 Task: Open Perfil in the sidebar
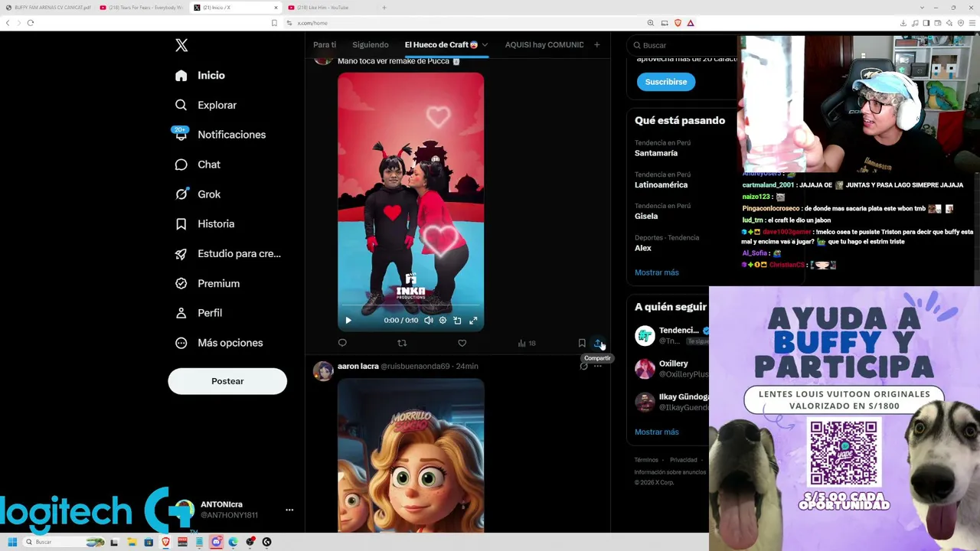198,313
